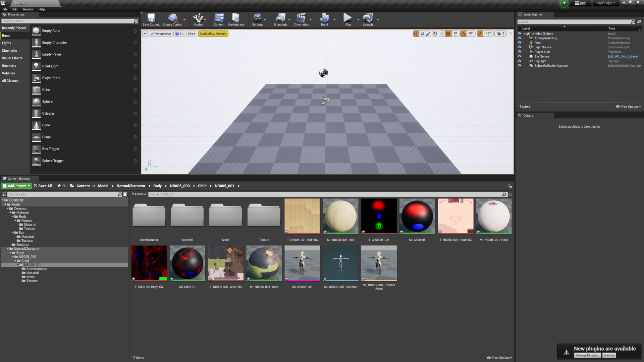
Task: Open the Window menu
Action: (x=28, y=9)
